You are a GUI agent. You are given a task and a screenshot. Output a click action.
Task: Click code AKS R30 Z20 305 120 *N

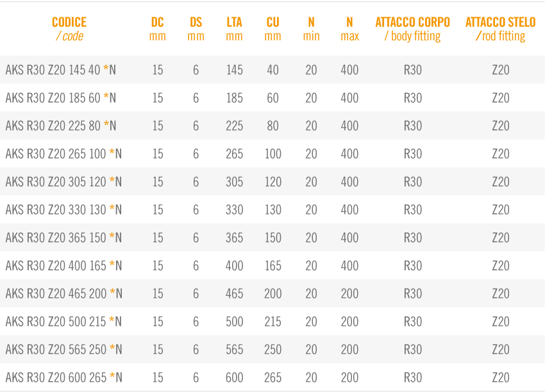pyautogui.click(x=63, y=182)
